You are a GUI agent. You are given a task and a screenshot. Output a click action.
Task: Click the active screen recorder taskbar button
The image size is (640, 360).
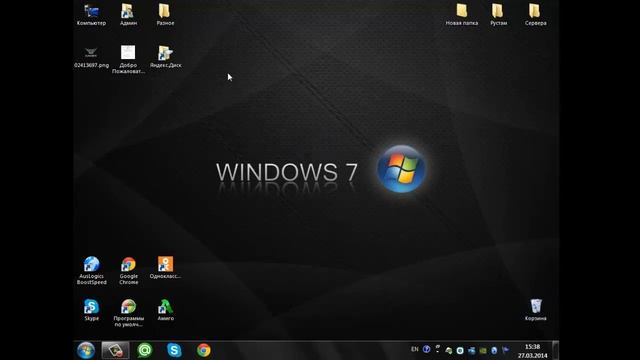pyautogui.click(x=116, y=350)
